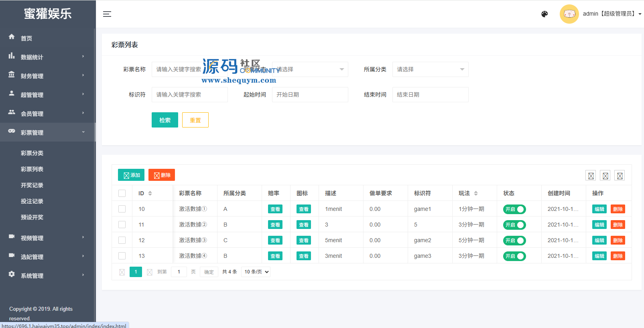Click the hamburger menu collapse icon

[107, 14]
